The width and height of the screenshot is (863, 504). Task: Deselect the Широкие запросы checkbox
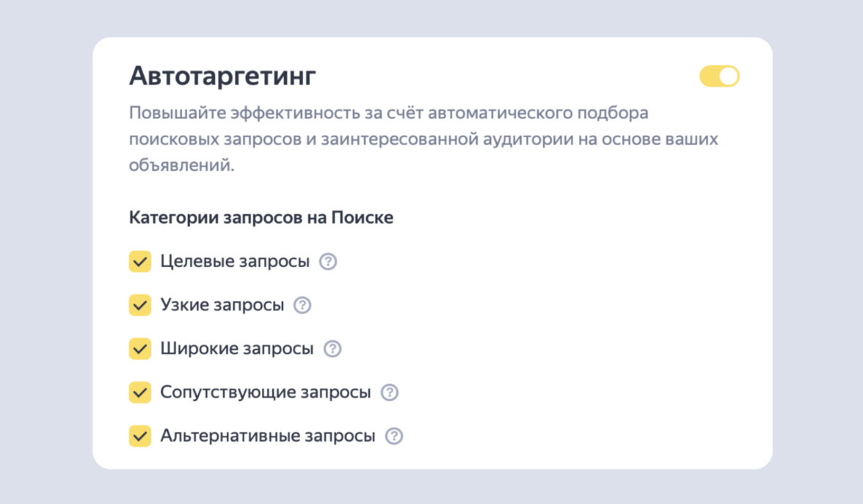pyautogui.click(x=140, y=349)
